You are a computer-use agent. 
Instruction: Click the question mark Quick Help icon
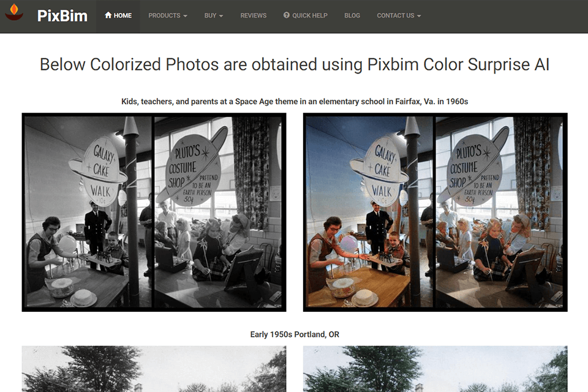287,15
